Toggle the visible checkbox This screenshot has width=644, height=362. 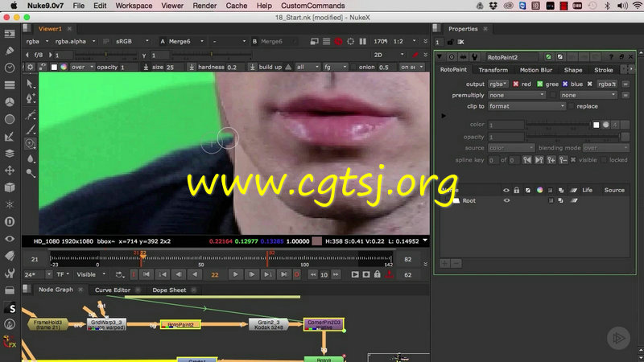[x=573, y=160]
